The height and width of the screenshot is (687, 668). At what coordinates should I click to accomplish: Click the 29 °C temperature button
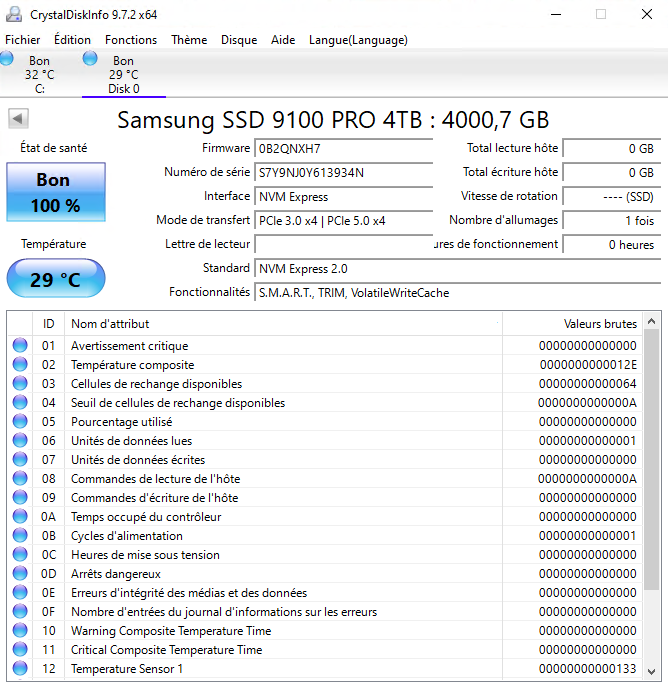56,278
